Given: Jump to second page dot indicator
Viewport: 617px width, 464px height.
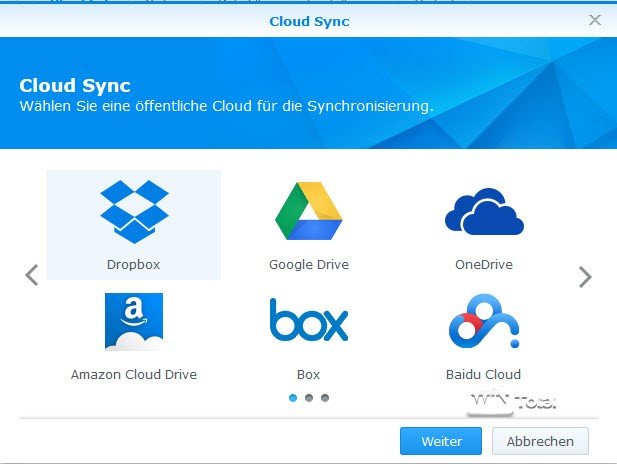Looking at the screenshot, I should tap(309, 398).
